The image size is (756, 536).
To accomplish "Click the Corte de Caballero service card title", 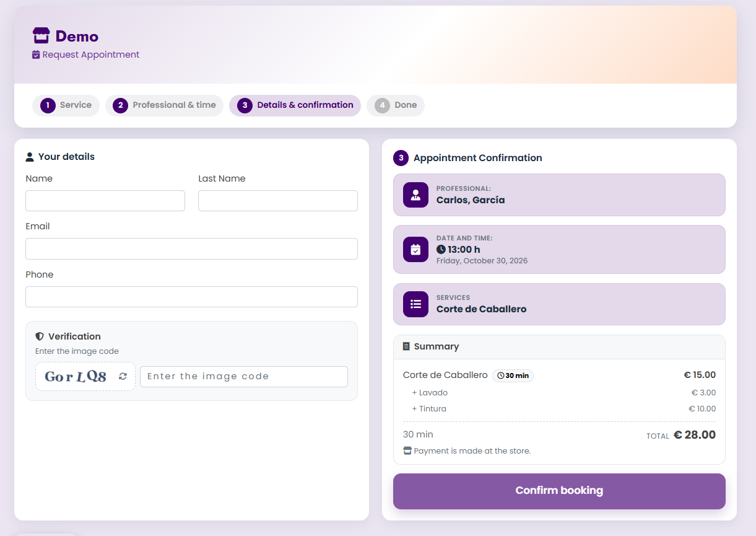I will (x=481, y=309).
